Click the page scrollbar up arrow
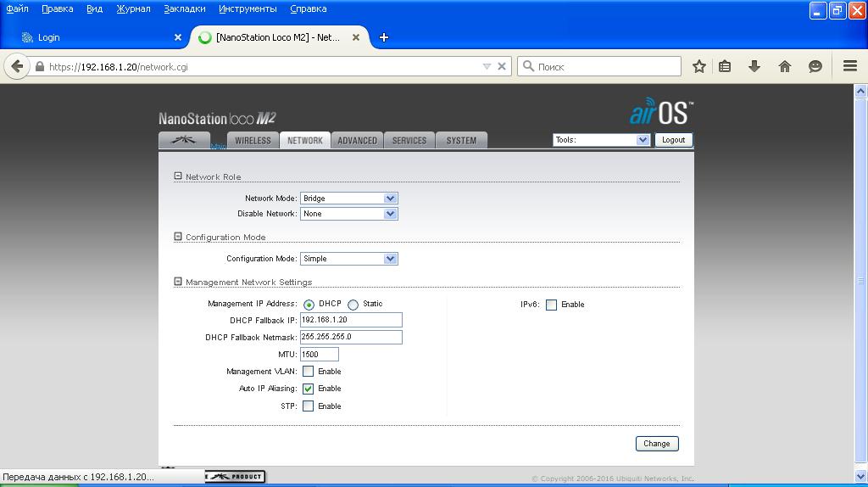868x487 pixels. point(861,91)
